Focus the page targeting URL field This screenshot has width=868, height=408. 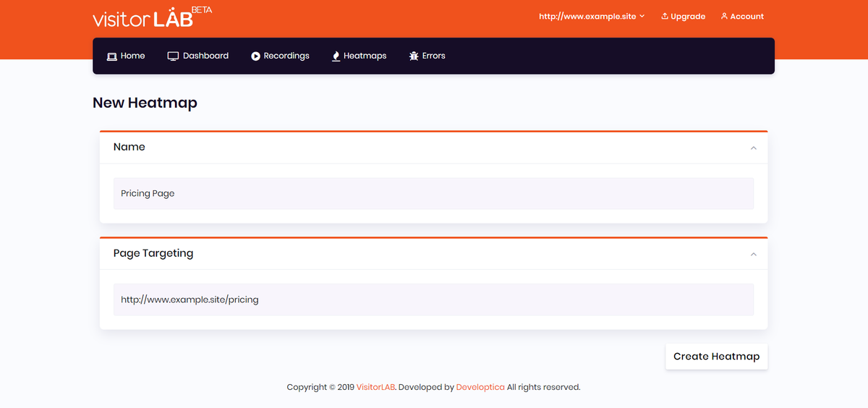pos(434,299)
